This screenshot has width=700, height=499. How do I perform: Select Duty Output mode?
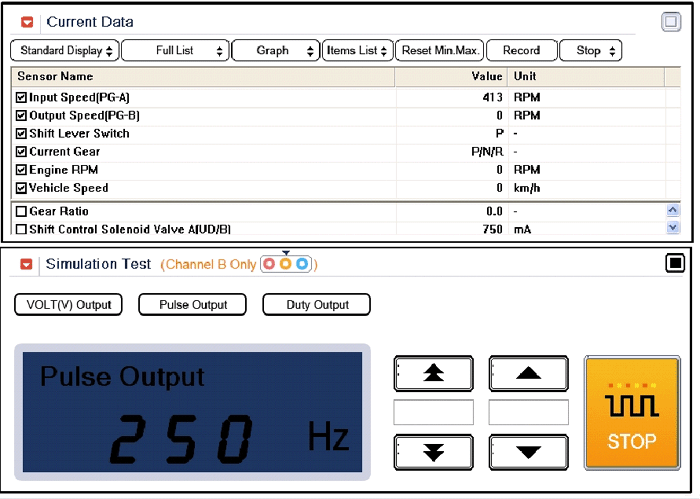tap(317, 305)
